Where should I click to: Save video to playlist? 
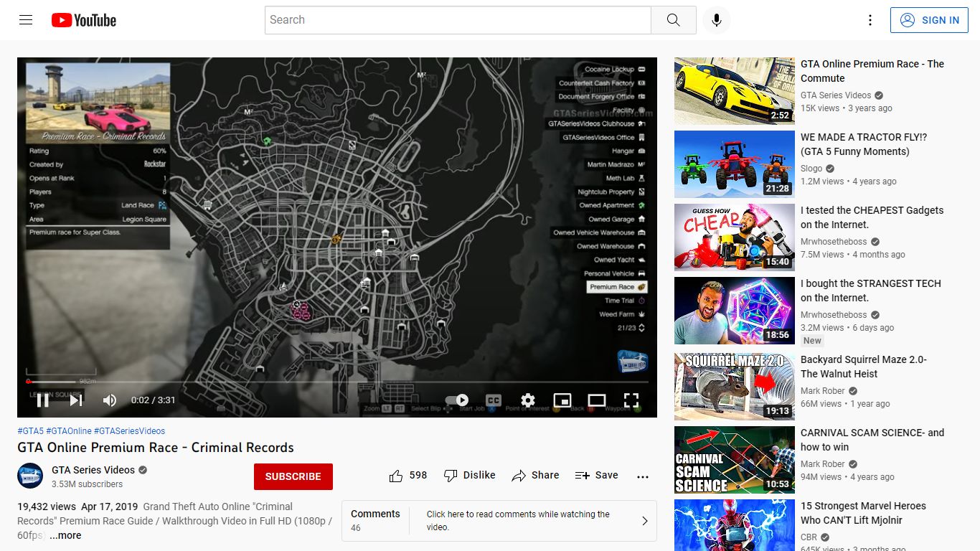[596, 476]
